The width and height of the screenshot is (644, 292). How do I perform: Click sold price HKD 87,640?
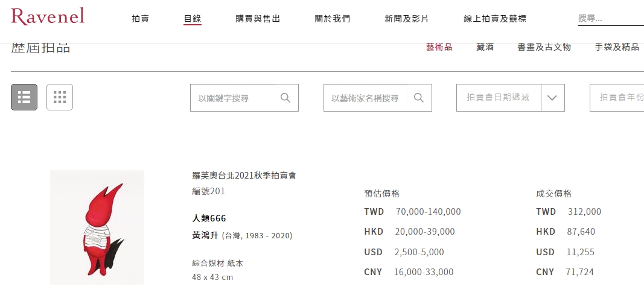[x=566, y=232]
